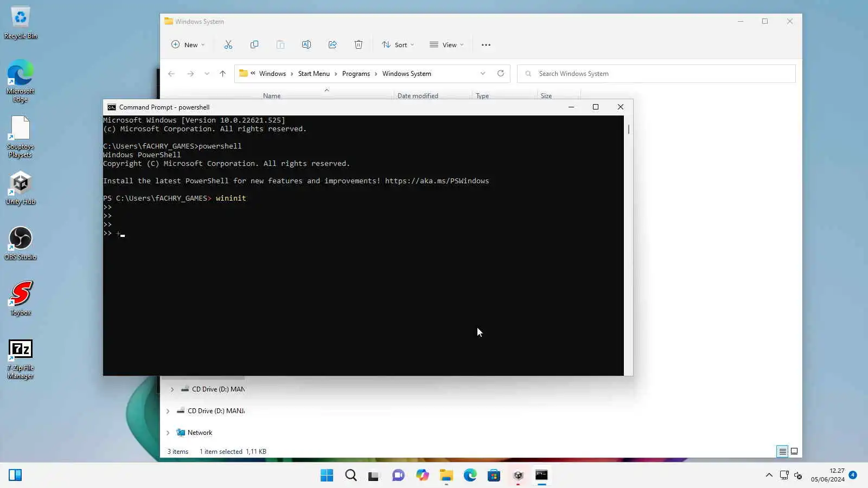Switch to File Explorer on the taskbar

coord(446,476)
